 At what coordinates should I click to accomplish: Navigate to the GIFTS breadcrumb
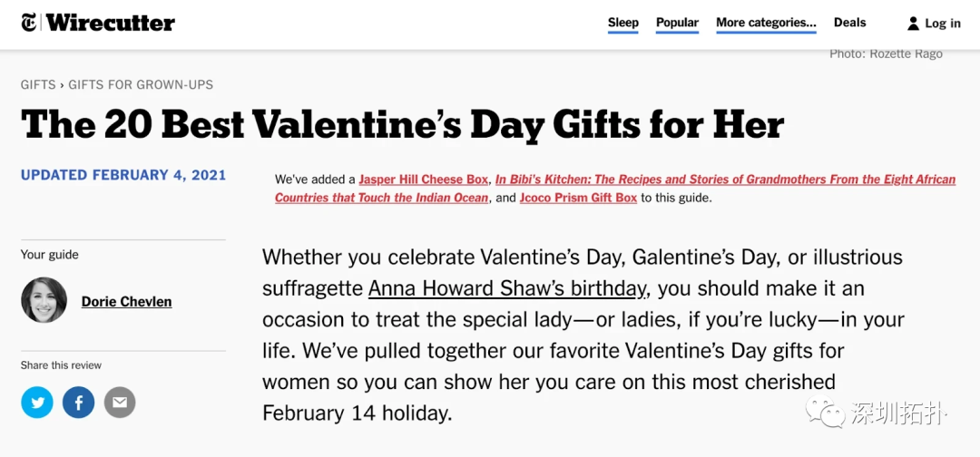point(38,84)
